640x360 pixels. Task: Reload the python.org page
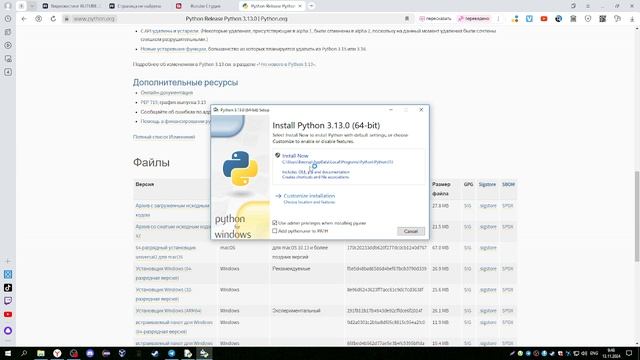click(x=53, y=19)
